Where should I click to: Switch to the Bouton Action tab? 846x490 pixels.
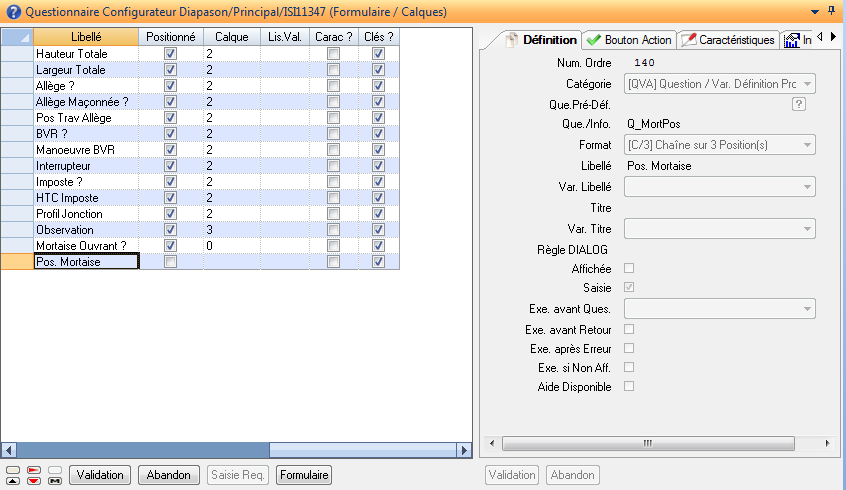pyautogui.click(x=629, y=40)
